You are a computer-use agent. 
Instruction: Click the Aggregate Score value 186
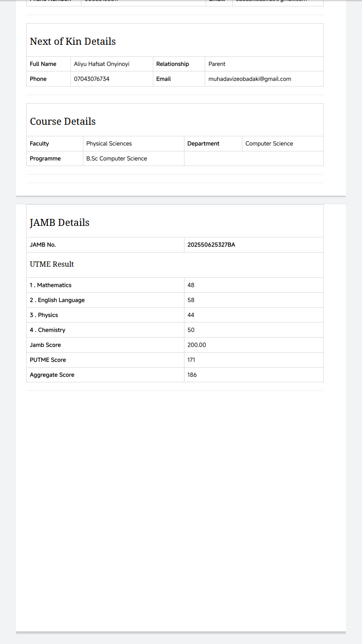coord(192,375)
